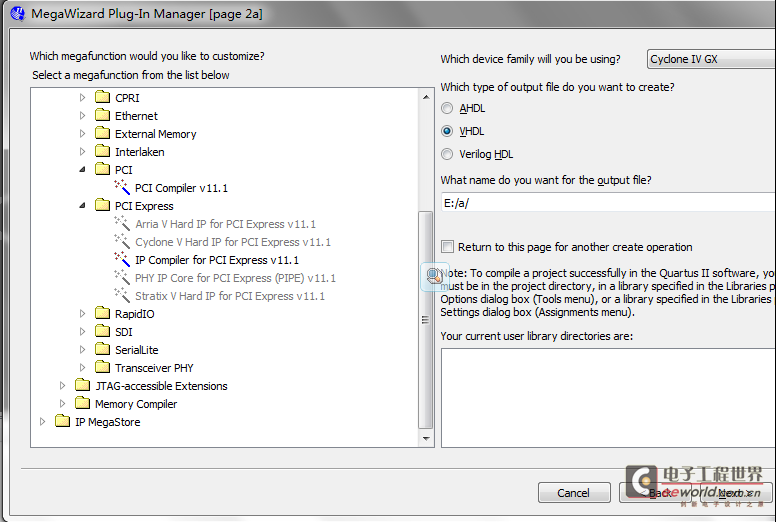Click the SDI folder icon

(x=102, y=331)
